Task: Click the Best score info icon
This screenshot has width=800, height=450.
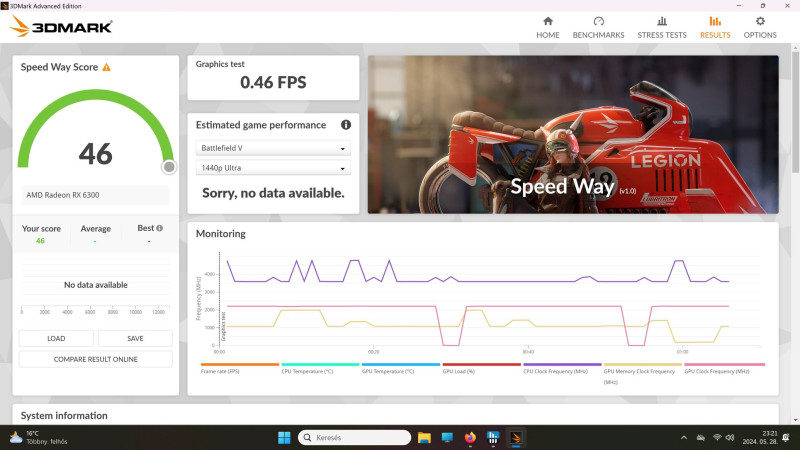Action: [160, 228]
